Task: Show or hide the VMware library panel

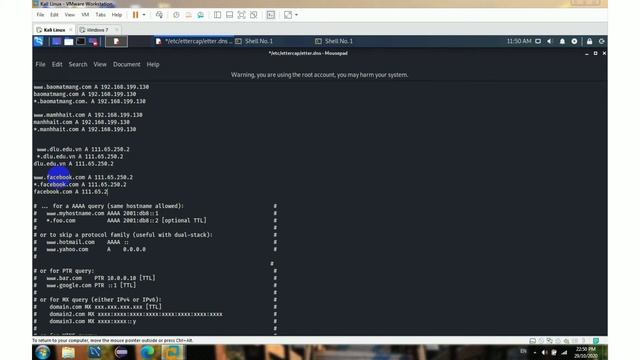Action: 218,15
